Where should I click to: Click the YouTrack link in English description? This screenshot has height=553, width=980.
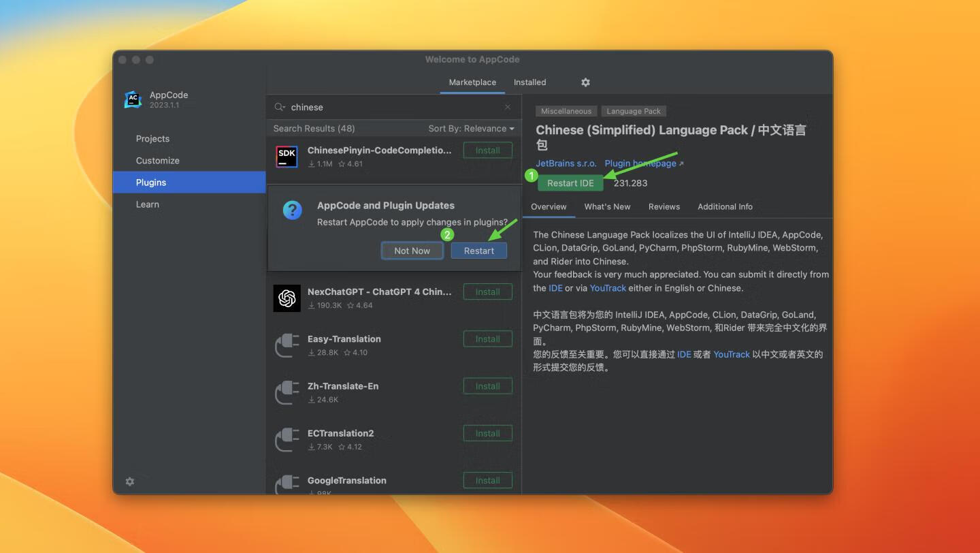(x=608, y=288)
